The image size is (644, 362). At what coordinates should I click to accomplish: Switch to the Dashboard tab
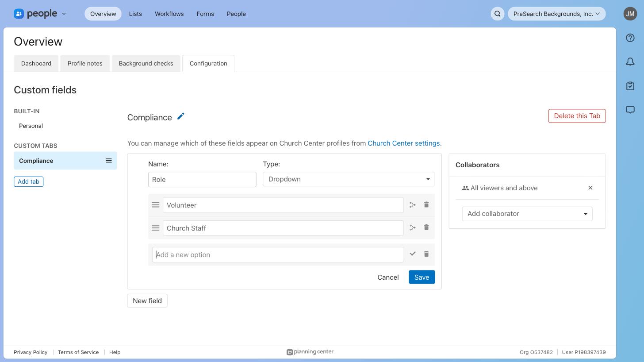pyautogui.click(x=36, y=63)
